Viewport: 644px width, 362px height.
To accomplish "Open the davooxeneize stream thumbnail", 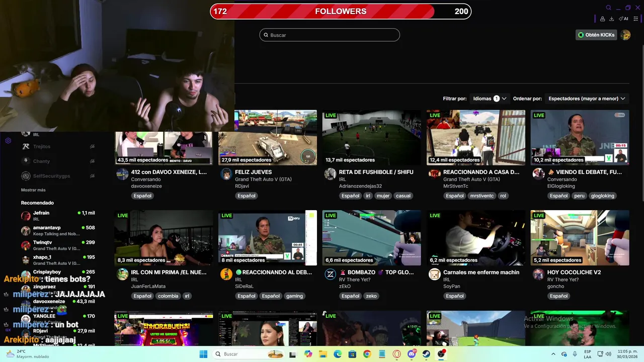I will point(164,148).
